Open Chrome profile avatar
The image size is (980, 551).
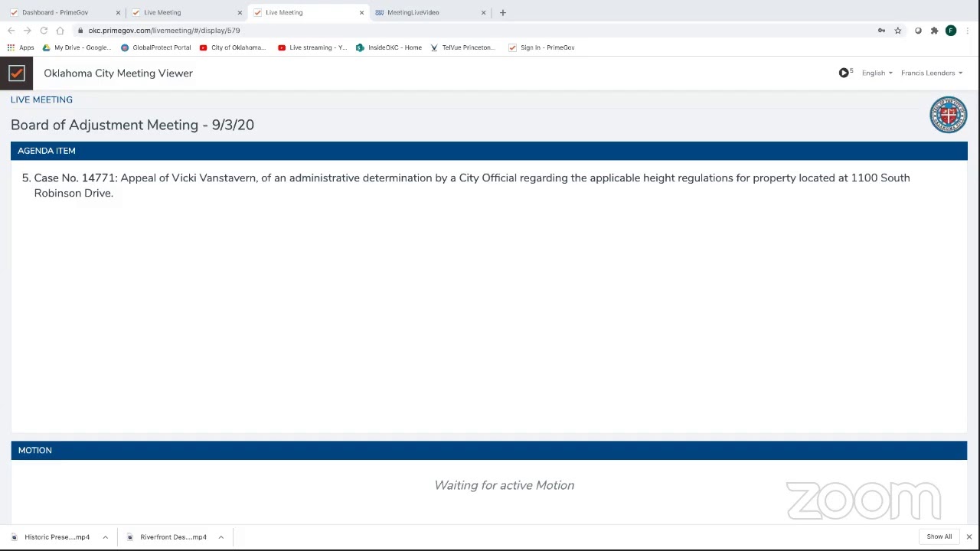point(951,31)
